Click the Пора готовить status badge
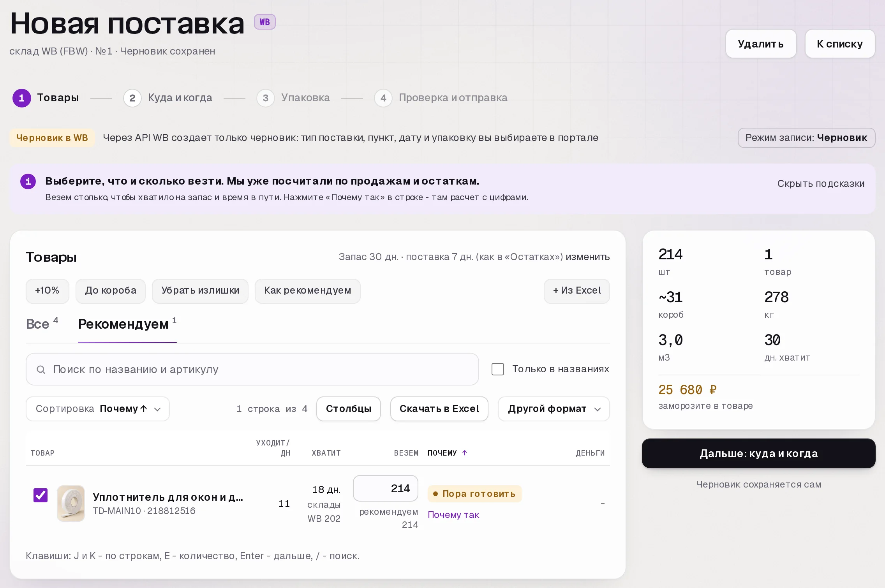Screen dimensions: 885x588 pos(474,494)
